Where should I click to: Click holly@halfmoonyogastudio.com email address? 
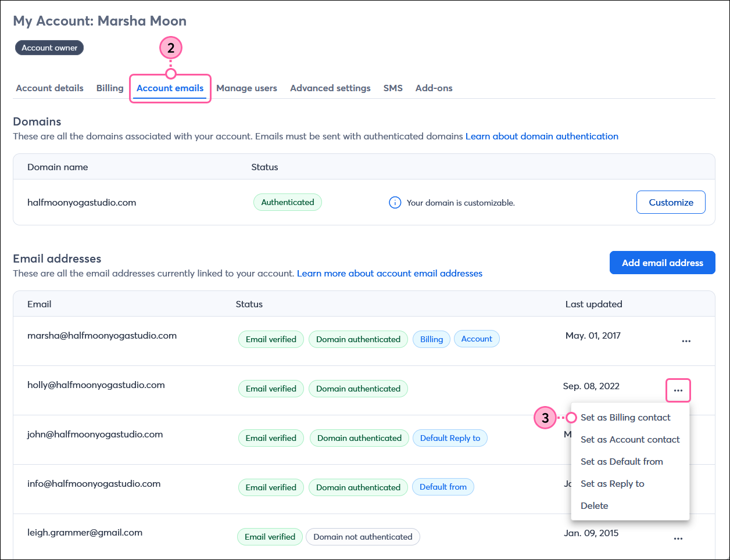tap(96, 385)
